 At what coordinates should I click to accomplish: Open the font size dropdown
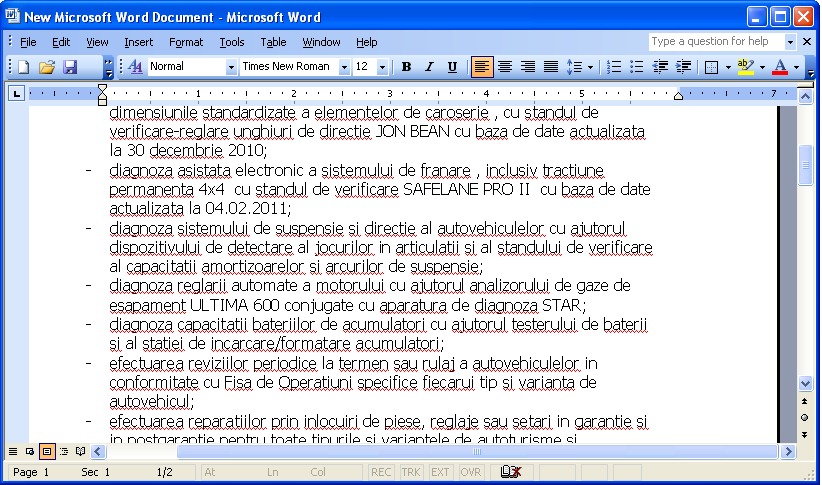[383, 67]
